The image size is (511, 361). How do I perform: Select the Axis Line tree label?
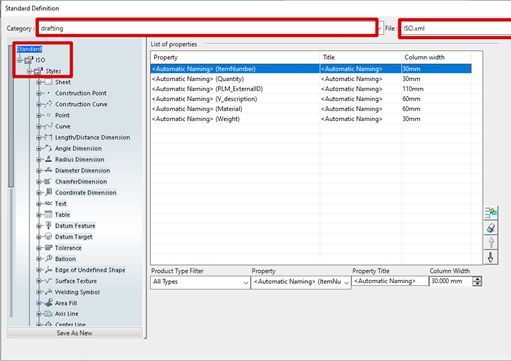pos(67,314)
